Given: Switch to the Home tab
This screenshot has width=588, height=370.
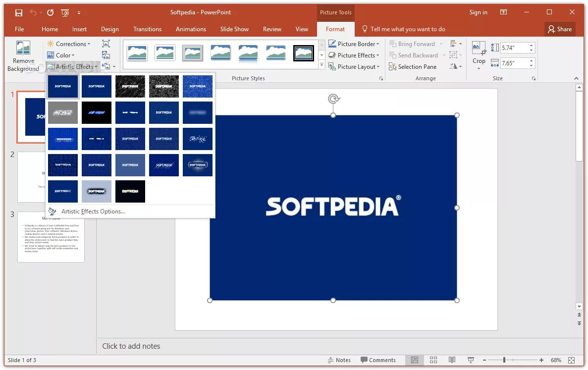Looking at the screenshot, I should pos(50,29).
